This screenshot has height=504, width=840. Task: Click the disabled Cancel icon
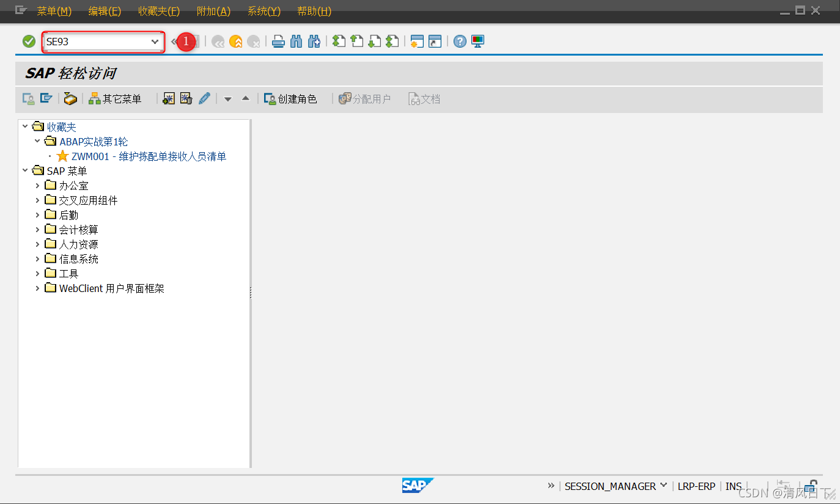coord(254,42)
